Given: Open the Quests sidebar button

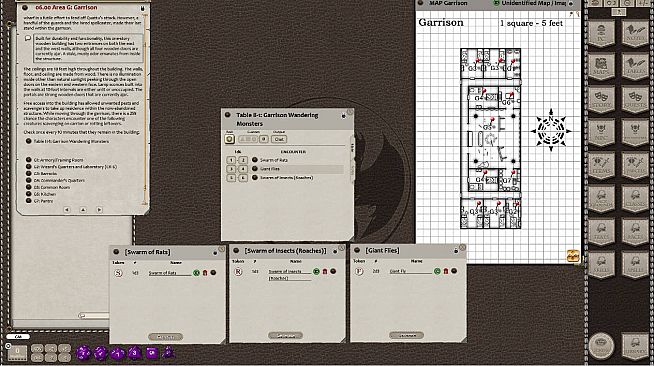Looking at the screenshot, I should point(635,99).
